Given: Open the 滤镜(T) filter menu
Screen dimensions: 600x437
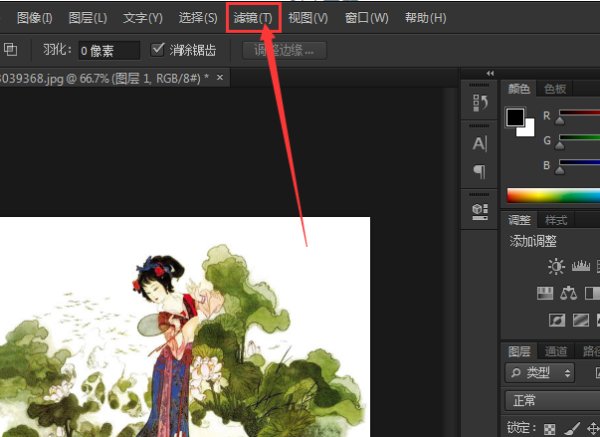Looking at the screenshot, I should [x=253, y=18].
